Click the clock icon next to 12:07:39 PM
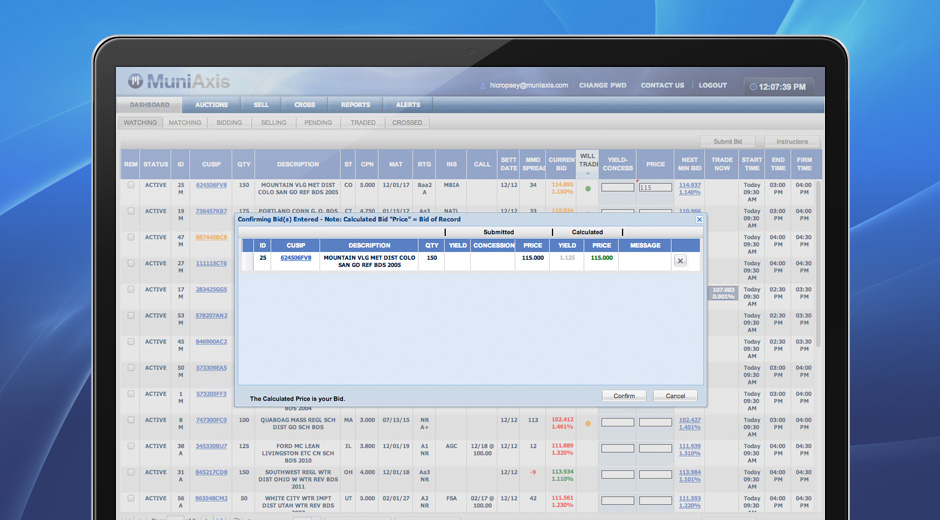 (753, 87)
